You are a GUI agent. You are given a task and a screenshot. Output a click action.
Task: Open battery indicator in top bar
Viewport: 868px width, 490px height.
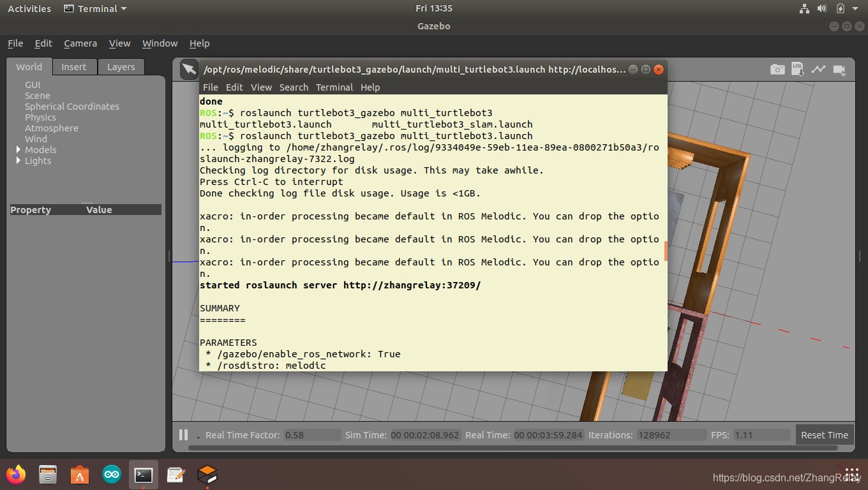click(841, 9)
